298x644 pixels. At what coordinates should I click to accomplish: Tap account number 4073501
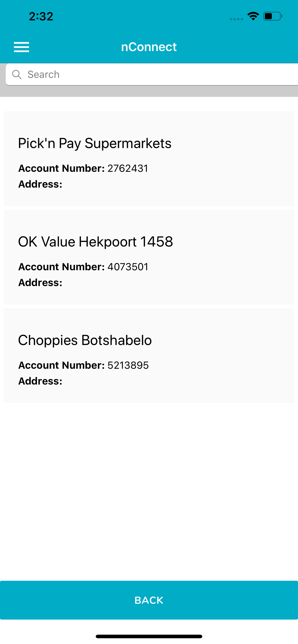pos(128,267)
